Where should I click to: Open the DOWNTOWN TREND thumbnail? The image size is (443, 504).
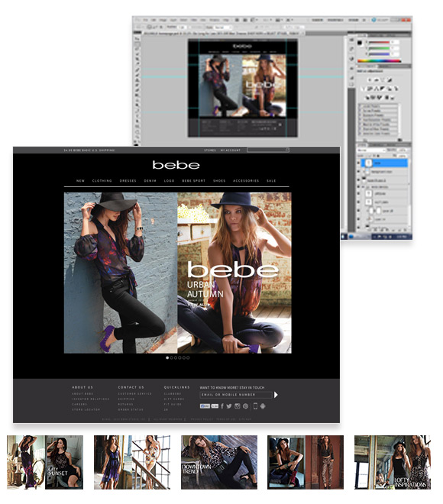[219, 463]
